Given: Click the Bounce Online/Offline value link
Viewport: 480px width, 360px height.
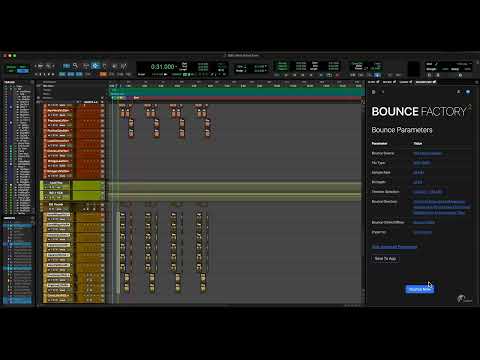Looking at the screenshot, I should 424,222.
